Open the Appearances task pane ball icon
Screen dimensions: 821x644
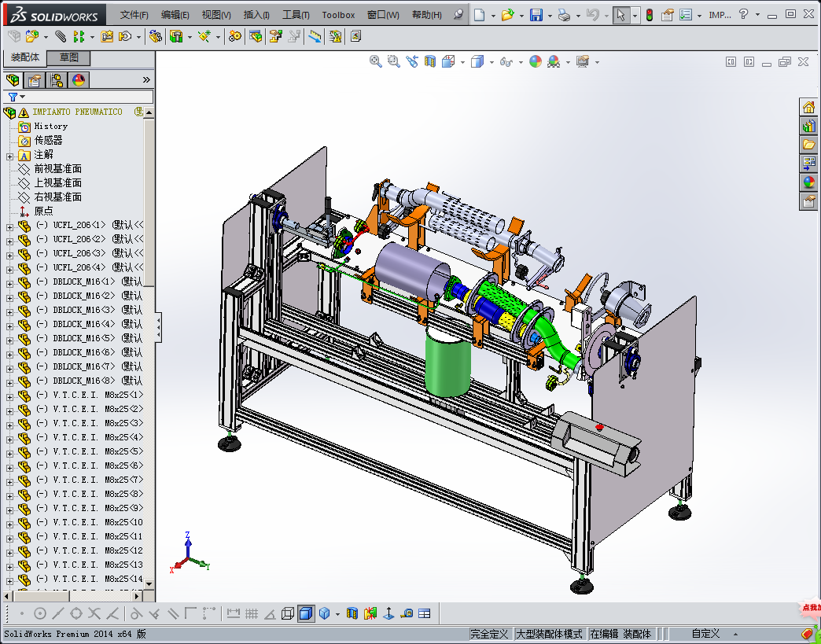809,182
